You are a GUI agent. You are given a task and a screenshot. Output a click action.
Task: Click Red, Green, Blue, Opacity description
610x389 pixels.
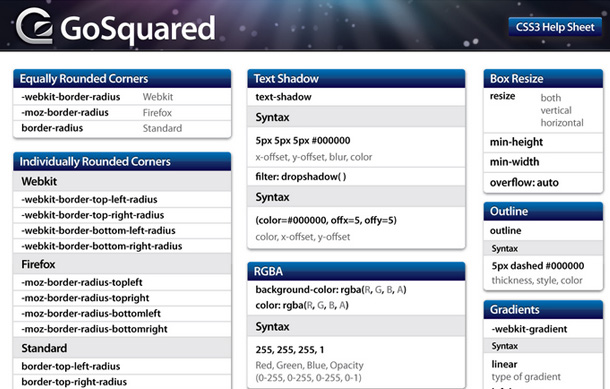point(309,365)
